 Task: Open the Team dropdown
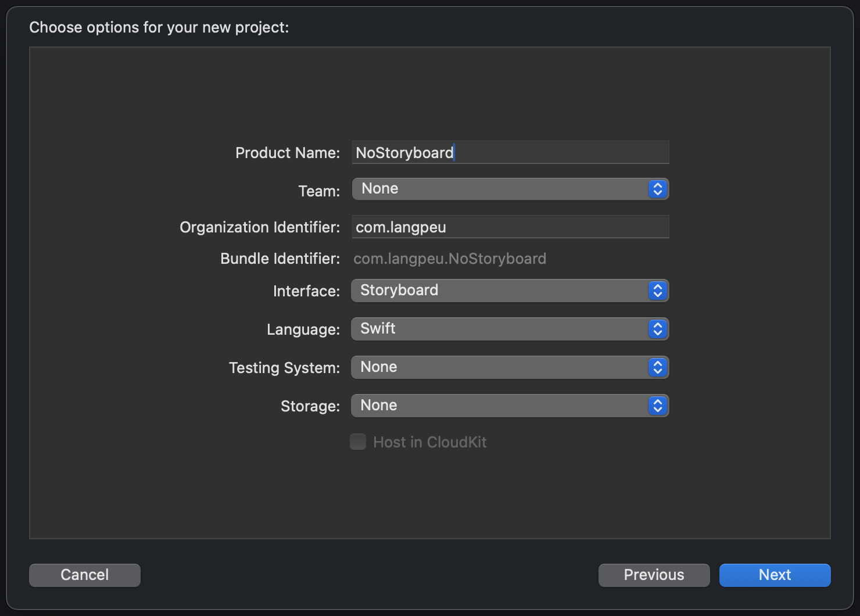pos(510,189)
